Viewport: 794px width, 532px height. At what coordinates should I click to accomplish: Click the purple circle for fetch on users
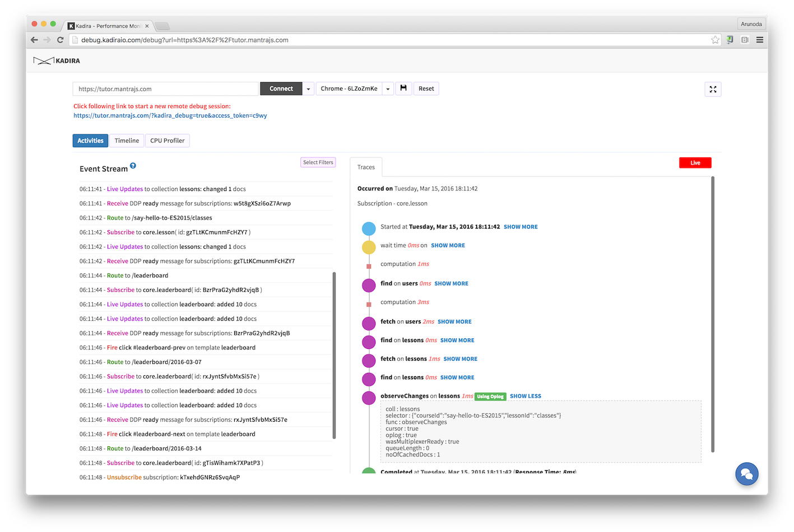point(369,323)
